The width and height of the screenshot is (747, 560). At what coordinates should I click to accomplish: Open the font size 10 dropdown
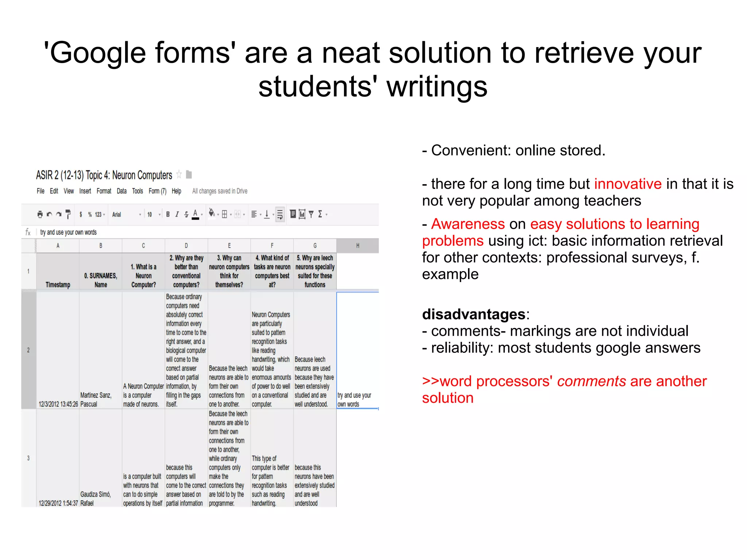(x=154, y=215)
